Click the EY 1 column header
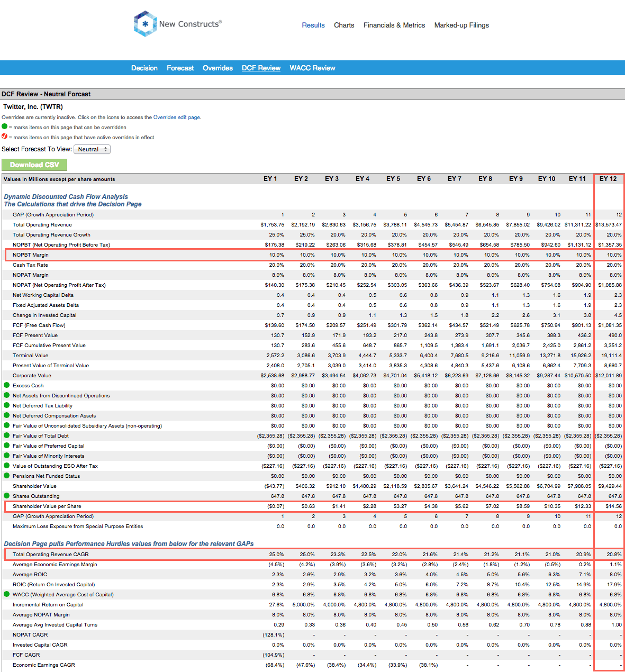This screenshot has height=672, width=625. (x=270, y=179)
